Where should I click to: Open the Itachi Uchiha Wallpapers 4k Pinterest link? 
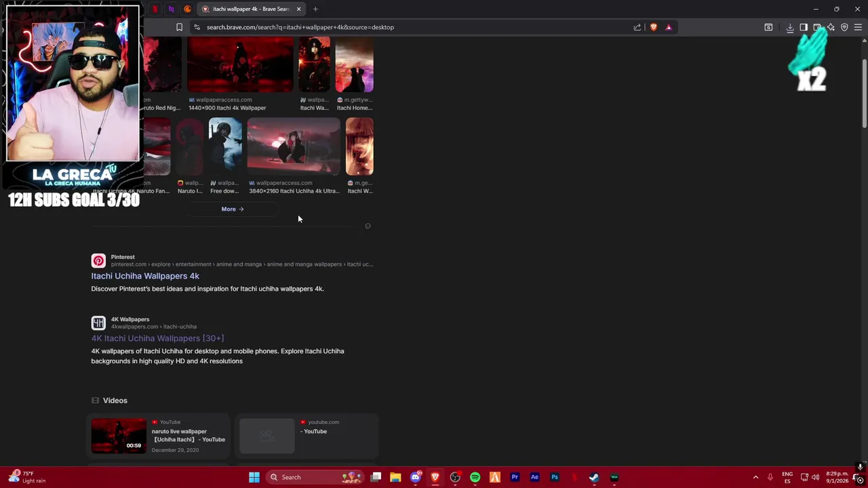pyautogui.click(x=145, y=276)
